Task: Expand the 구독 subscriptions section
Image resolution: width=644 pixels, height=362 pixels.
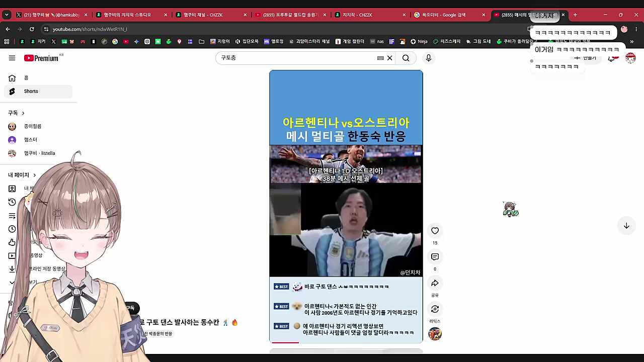Action: 16,113
